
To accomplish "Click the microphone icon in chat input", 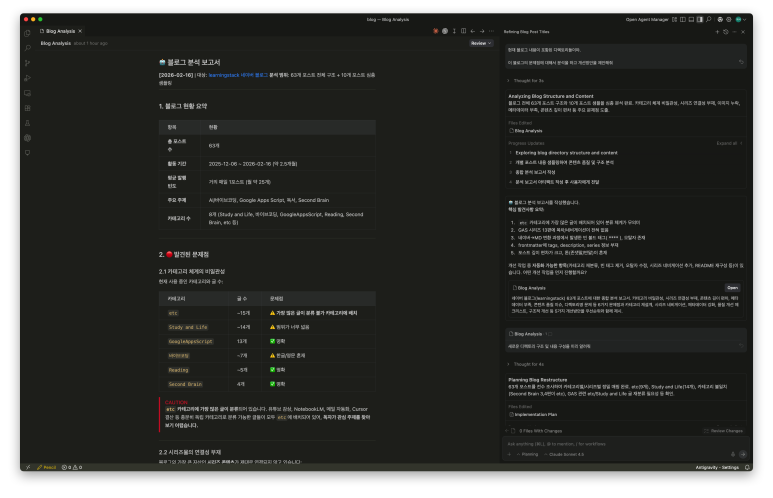I will pos(731,453).
